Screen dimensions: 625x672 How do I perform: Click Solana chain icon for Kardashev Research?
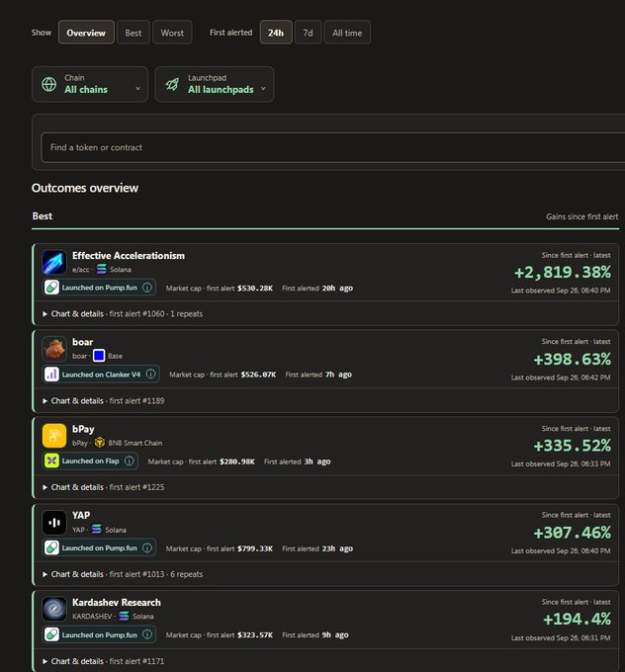tap(124, 616)
